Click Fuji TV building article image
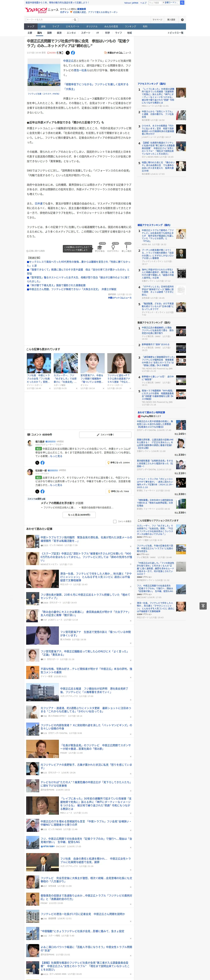The width and height of the screenshot is (210, 980). (x=44, y=75)
